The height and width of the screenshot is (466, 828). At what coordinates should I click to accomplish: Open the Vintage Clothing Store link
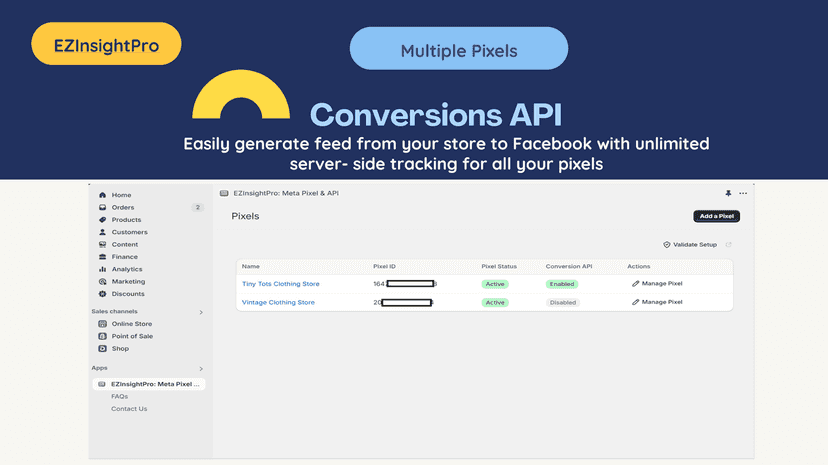tap(278, 302)
